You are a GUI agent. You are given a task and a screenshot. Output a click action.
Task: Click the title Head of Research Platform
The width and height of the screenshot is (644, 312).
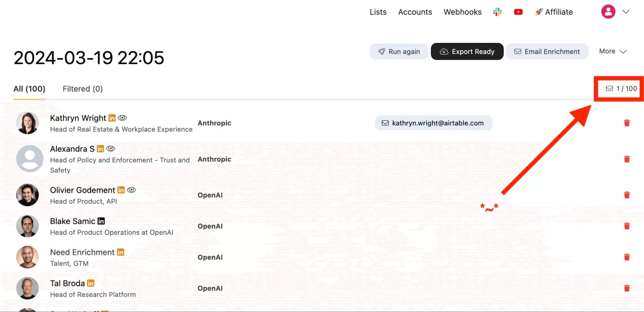click(x=93, y=295)
